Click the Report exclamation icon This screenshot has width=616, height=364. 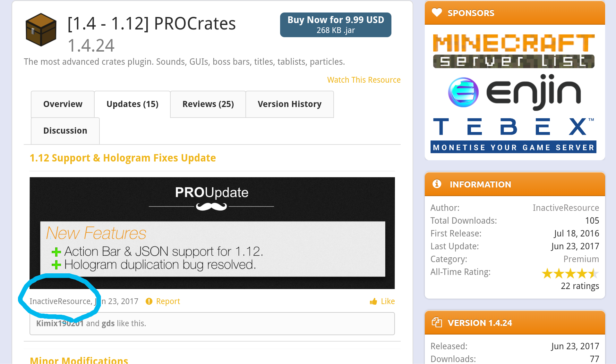149,301
